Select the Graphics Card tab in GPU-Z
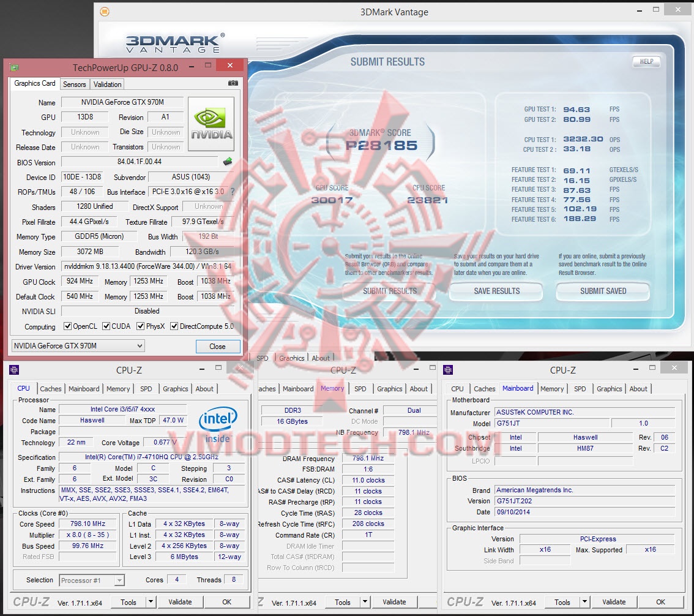Screen dimensions: 694x616 34,83
